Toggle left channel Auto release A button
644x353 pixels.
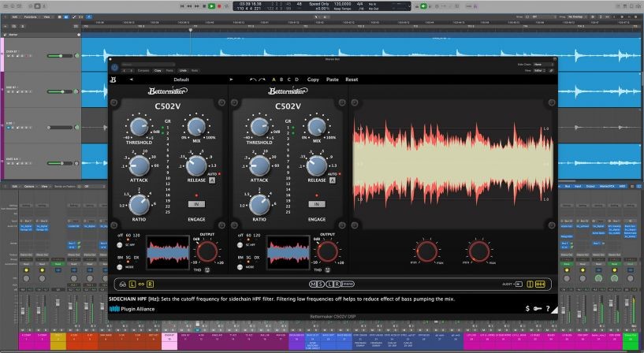[211, 180]
